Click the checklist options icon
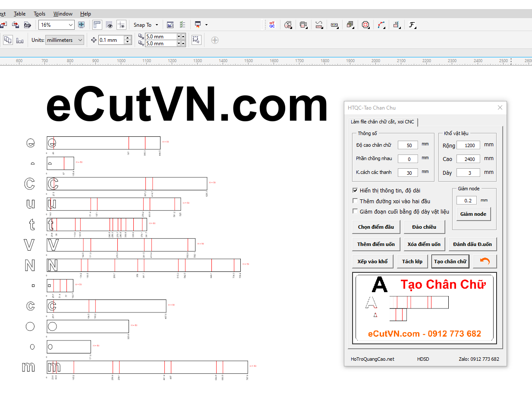 pos(183,25)
